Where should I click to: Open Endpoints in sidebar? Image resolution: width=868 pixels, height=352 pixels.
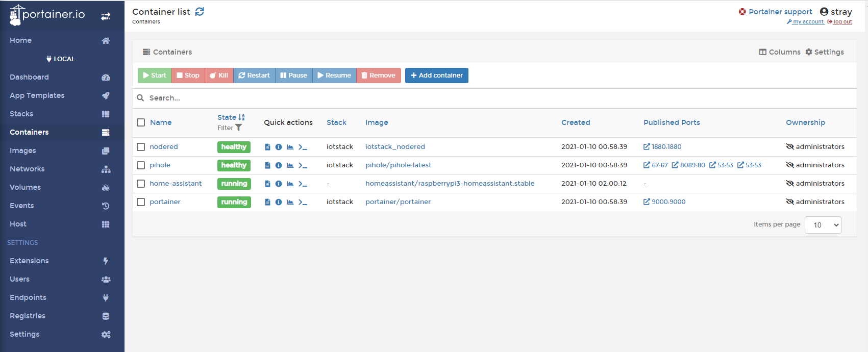point(62,297)
